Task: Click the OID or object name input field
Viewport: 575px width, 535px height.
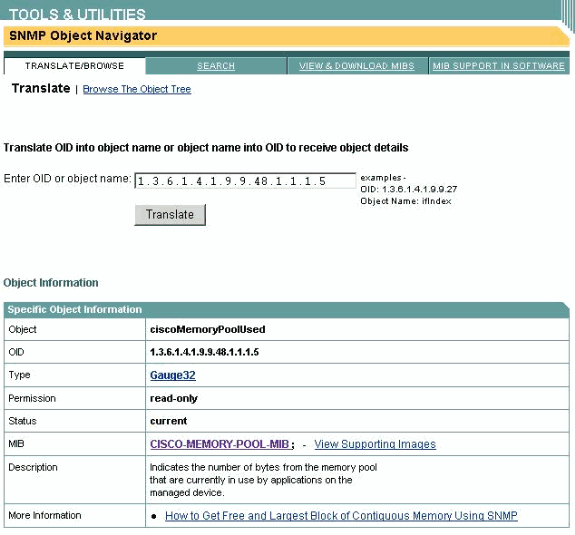Action: click(245, 181)
